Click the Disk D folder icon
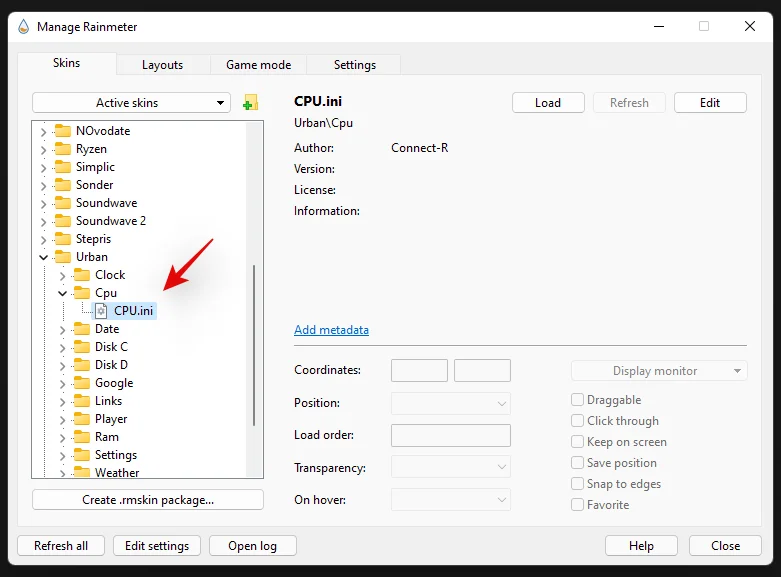Viewport: 781px width, 577px height. [82, 365]
